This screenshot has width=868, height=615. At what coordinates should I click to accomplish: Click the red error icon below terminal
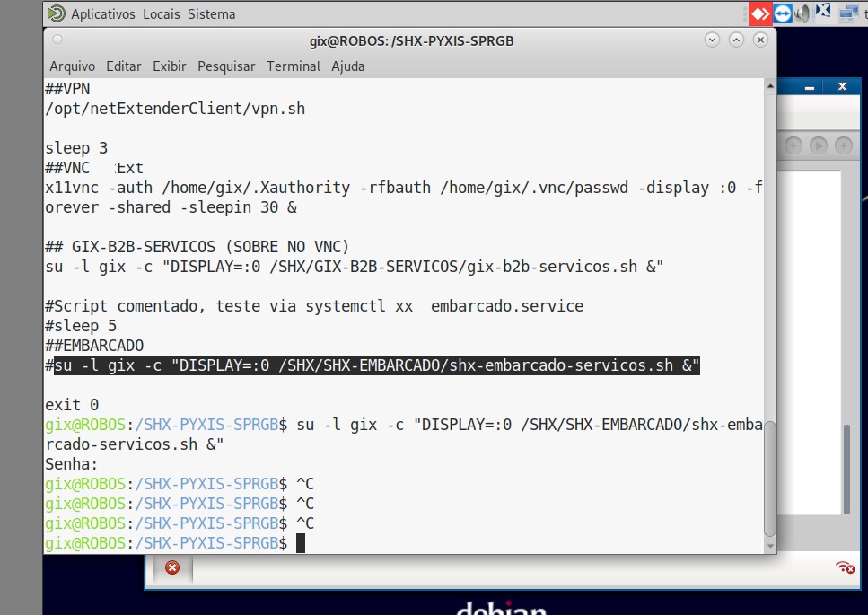pos(172,567)
